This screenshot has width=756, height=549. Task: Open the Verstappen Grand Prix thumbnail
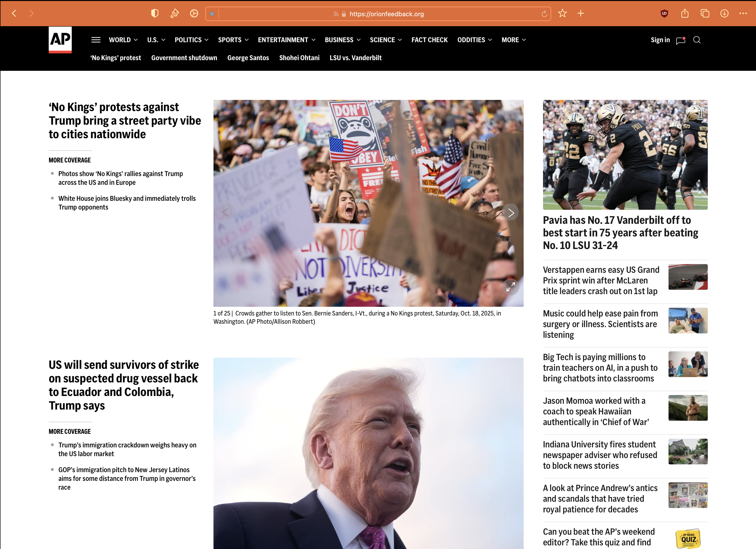pyautogui.click(x=688, y=277)
